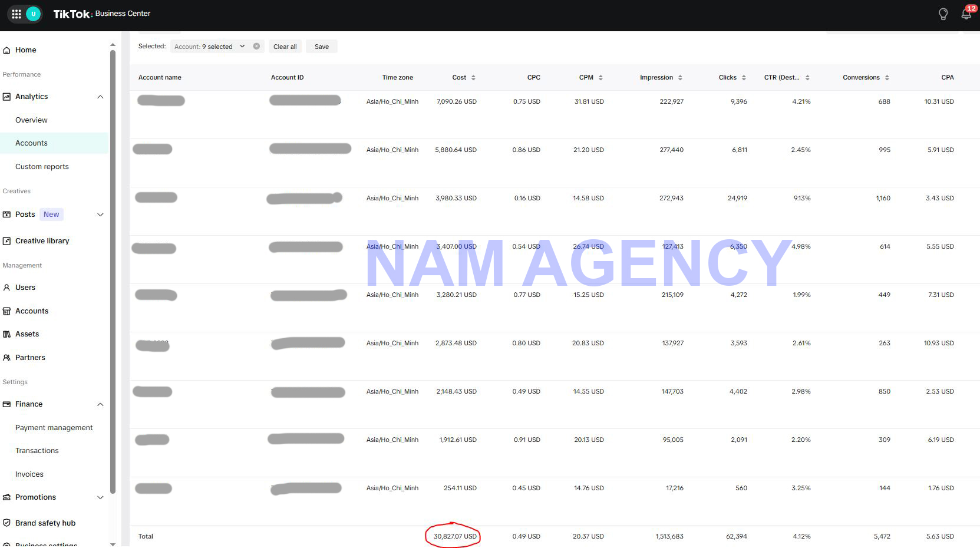980x548 pixels.
Task: Click sidebar scroll up arrow
Action: pyautogui.click(x=113, y=45)
